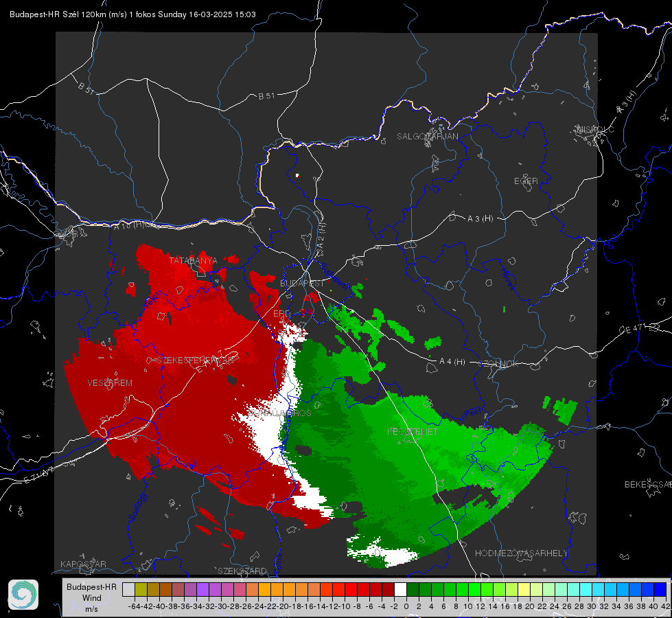Pick the light gray swatch left of -64
672x618 pixels.
(x=128, y=589)
